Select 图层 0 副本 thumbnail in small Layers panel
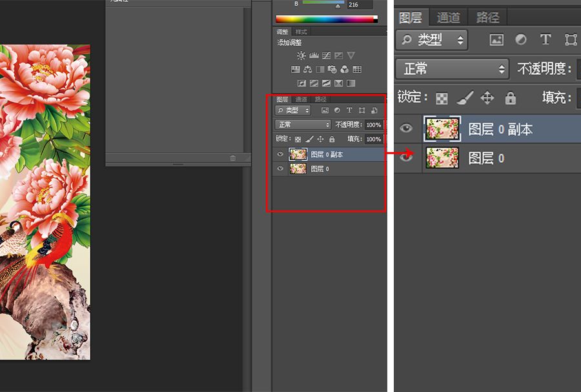 (x=298, y=154)
